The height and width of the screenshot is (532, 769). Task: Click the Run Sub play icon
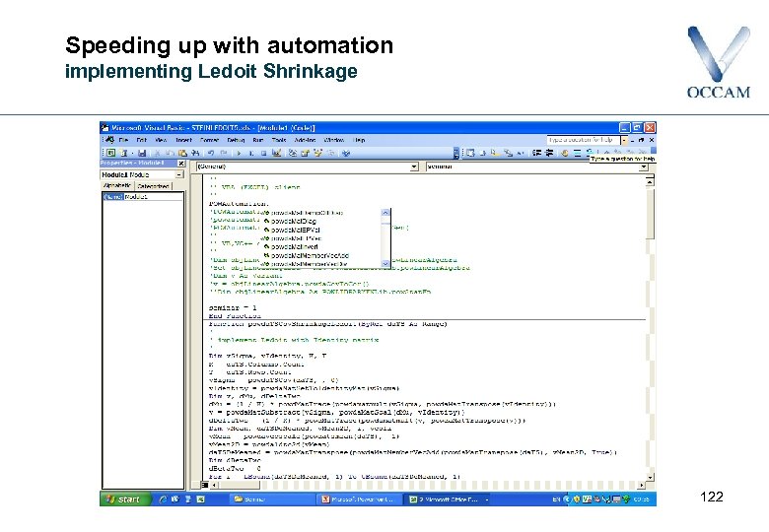point(240,153)
